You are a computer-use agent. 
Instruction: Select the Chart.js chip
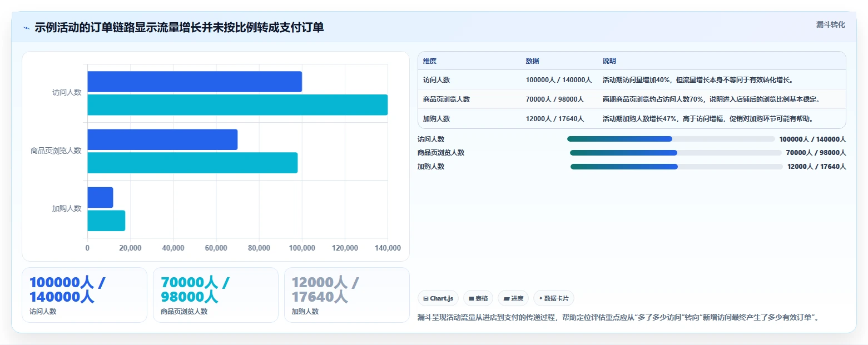click(438, 298)
